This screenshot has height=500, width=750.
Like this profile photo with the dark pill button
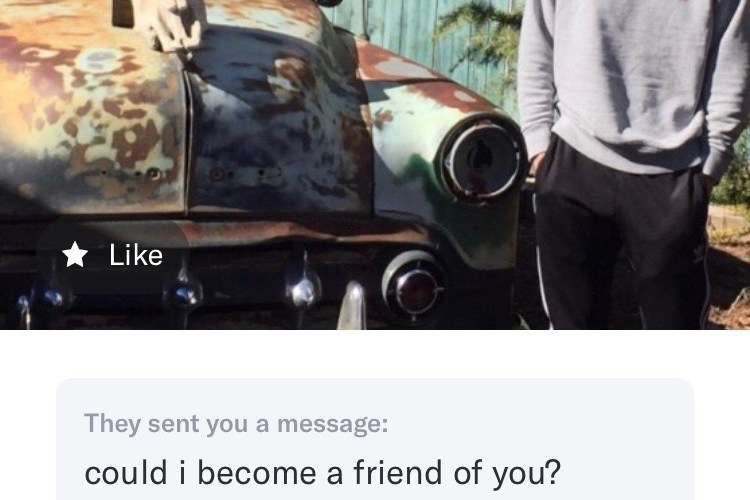click(112, 256)
